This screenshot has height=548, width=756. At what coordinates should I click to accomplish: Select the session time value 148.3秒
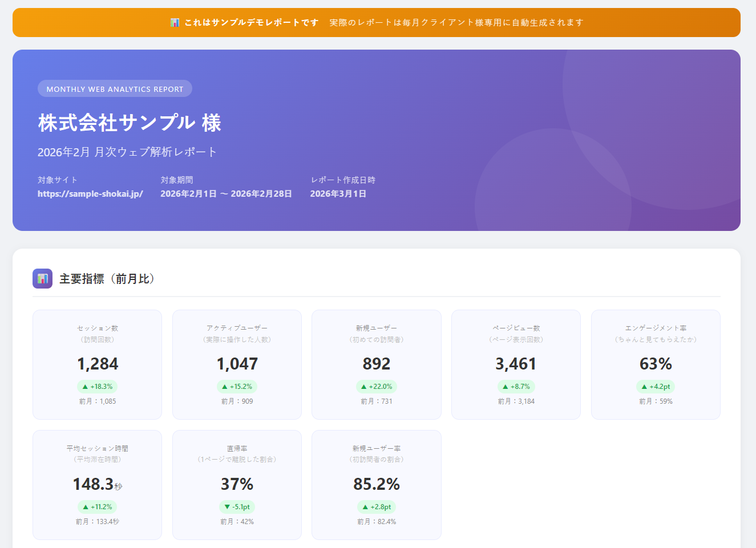click(x=98, y=484)
